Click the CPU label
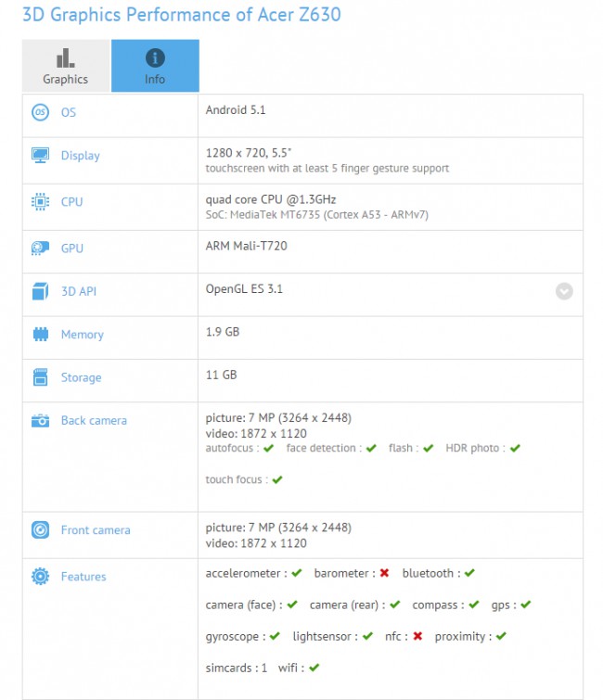This screenshot has height=700, width=603. tap(72, 202)
